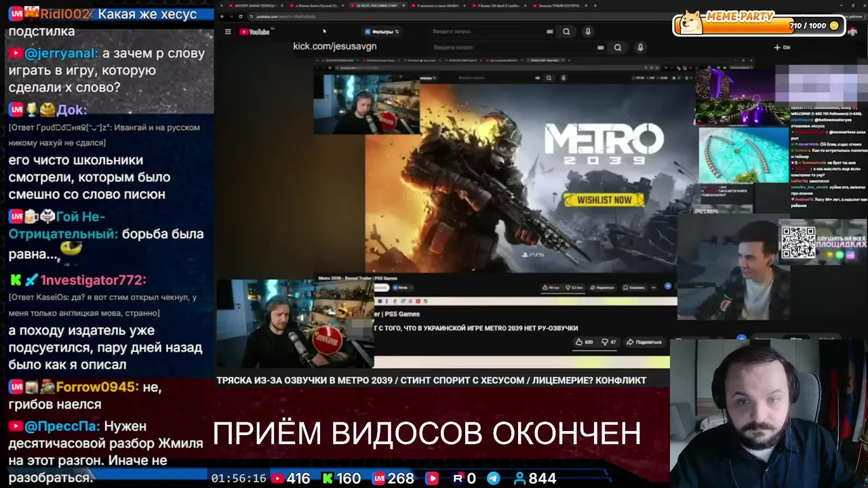Viewport: 868px width, 488px height.
Task: Click the Rutube R icon showing 0
Action: (x=458, y=479)
